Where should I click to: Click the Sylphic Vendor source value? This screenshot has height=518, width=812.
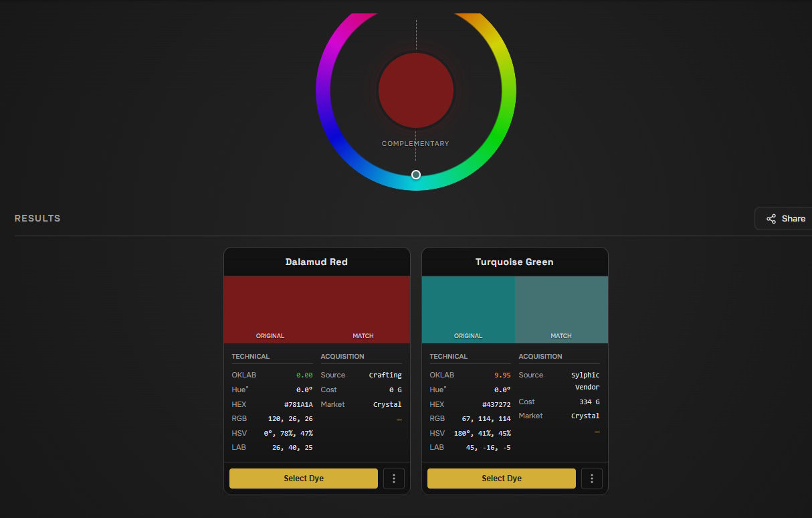pyautogui.click(x=585, y=381)
